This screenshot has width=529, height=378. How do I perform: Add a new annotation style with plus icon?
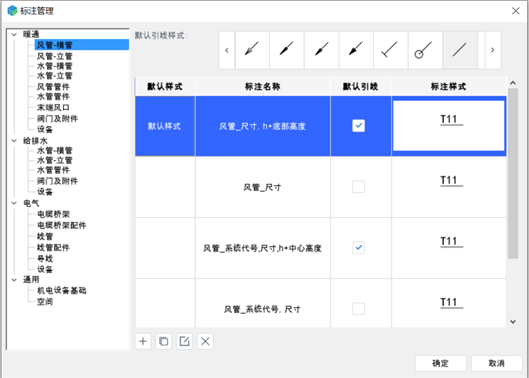point(143,341)
